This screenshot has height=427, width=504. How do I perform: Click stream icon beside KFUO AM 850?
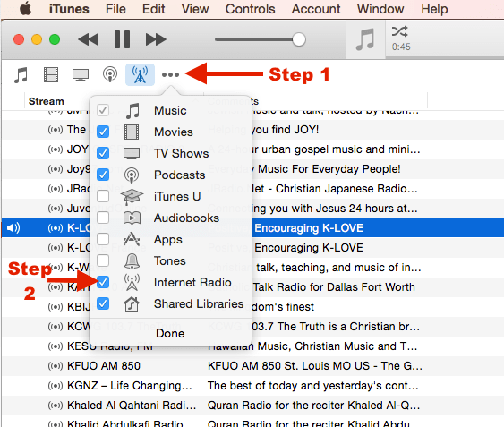pos(56,366)
